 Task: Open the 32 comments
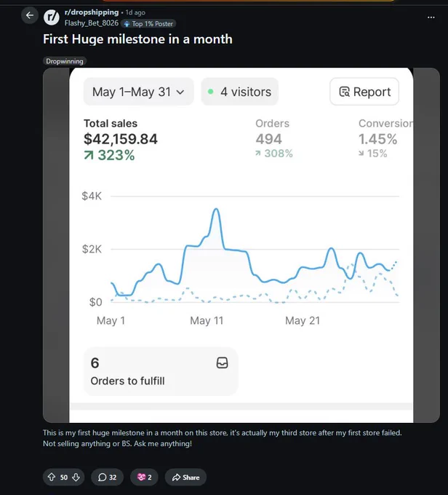pyautogui.click(x=107, y=477)
